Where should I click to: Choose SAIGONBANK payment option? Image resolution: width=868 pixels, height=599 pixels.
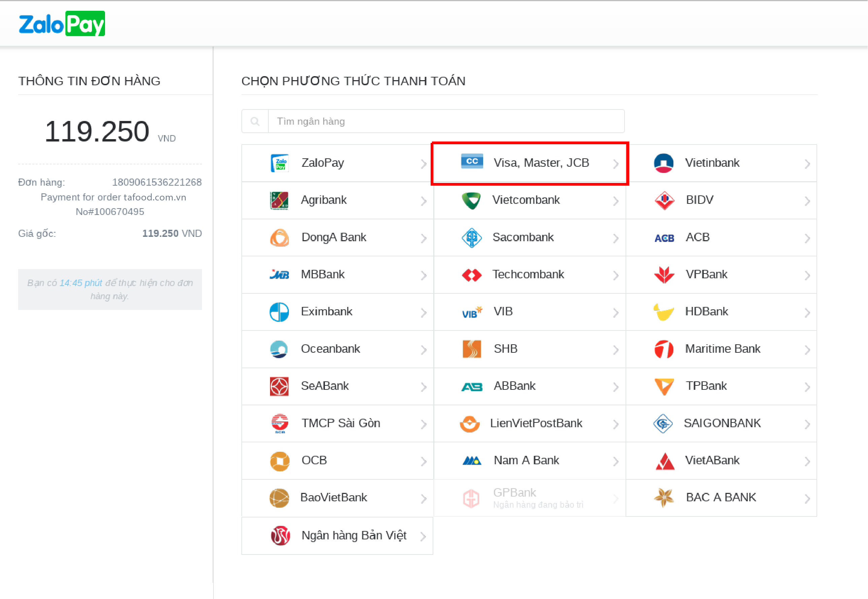click(x=721, y=423)
